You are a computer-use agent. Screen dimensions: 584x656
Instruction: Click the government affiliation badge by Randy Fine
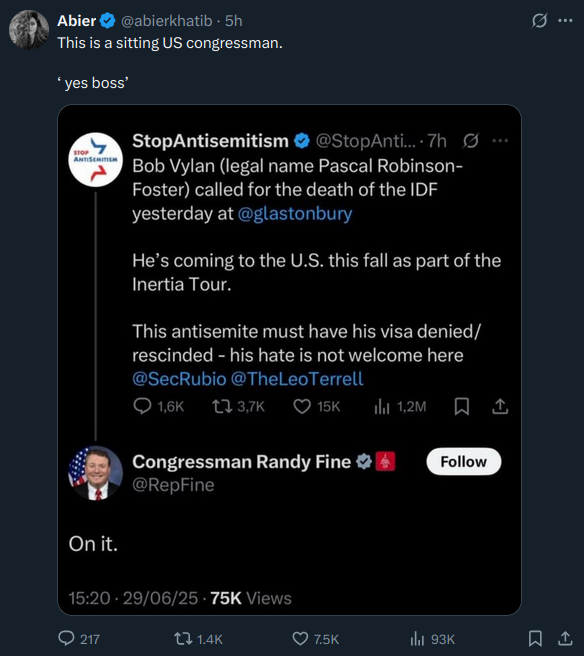point(385,461)
